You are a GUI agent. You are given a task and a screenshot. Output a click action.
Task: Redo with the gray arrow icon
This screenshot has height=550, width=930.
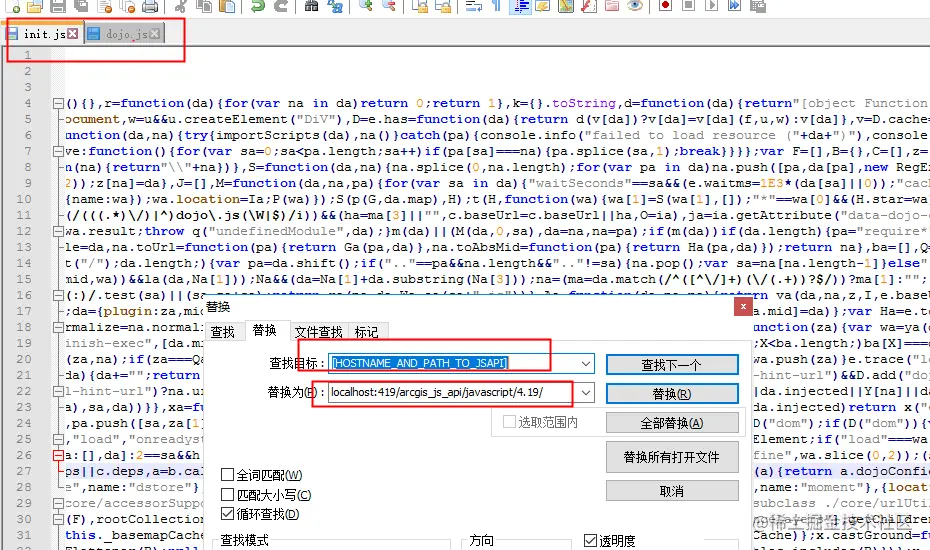pyautogui.click(x=281, y=6)
